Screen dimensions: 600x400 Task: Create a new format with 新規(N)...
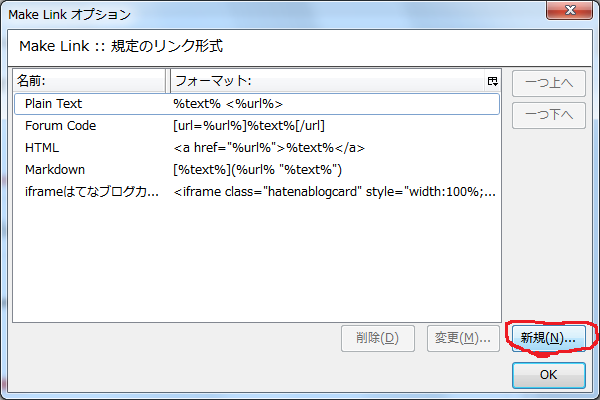[547, 338]
